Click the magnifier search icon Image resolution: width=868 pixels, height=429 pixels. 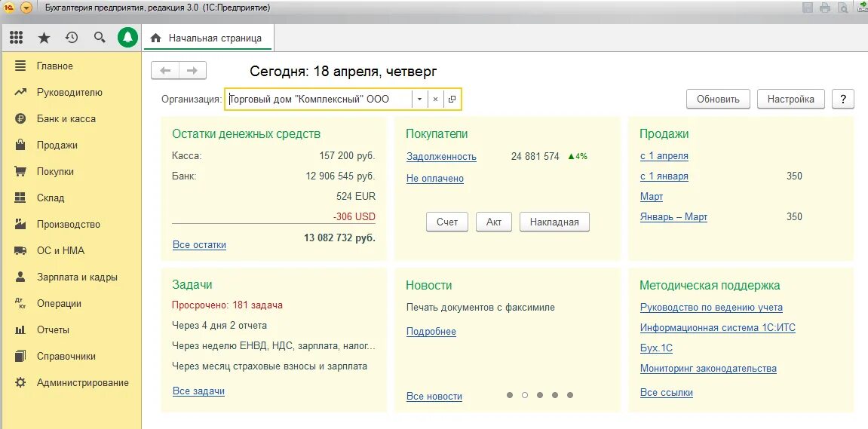(x=100, y=38)
